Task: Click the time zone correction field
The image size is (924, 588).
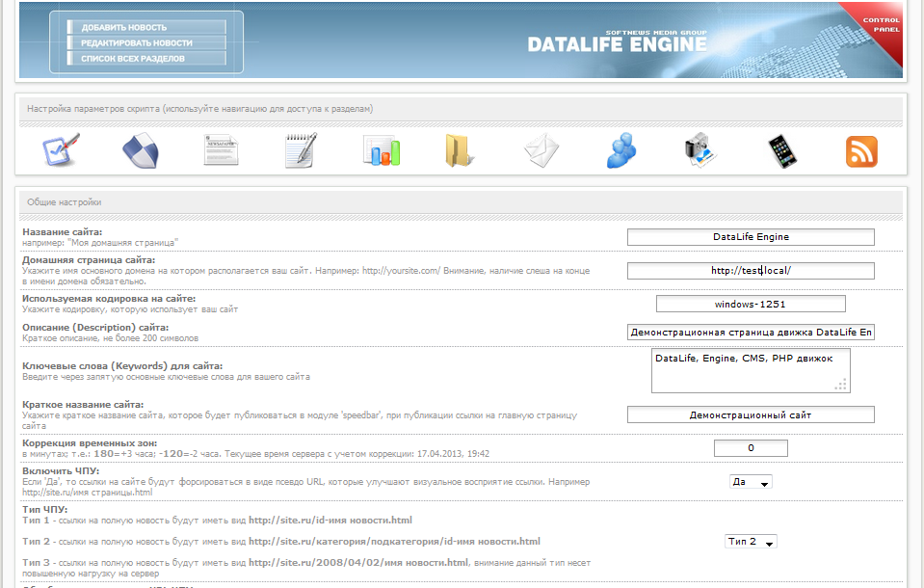Action: pos(751,448)
